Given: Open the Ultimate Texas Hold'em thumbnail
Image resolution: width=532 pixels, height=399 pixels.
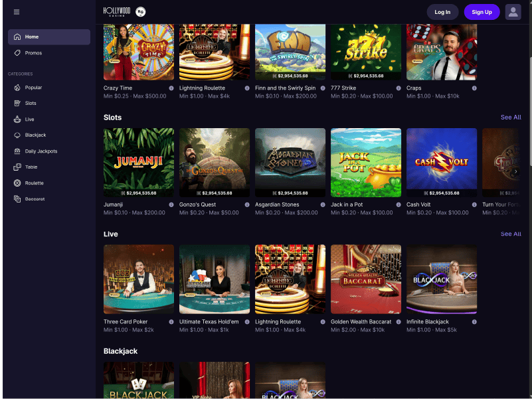Looking at the screenshot, I should pyautogui.click(x=215, y=279).
